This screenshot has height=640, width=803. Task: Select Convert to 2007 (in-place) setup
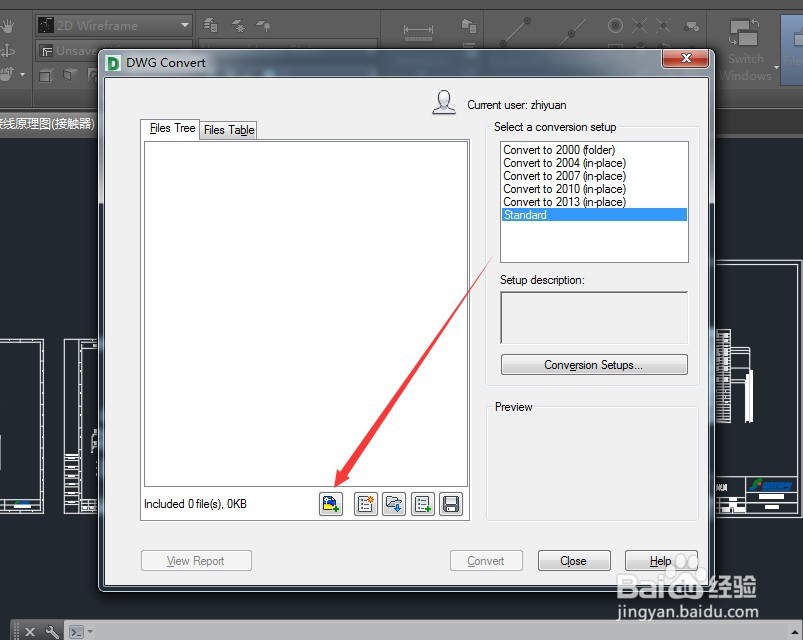594,176
